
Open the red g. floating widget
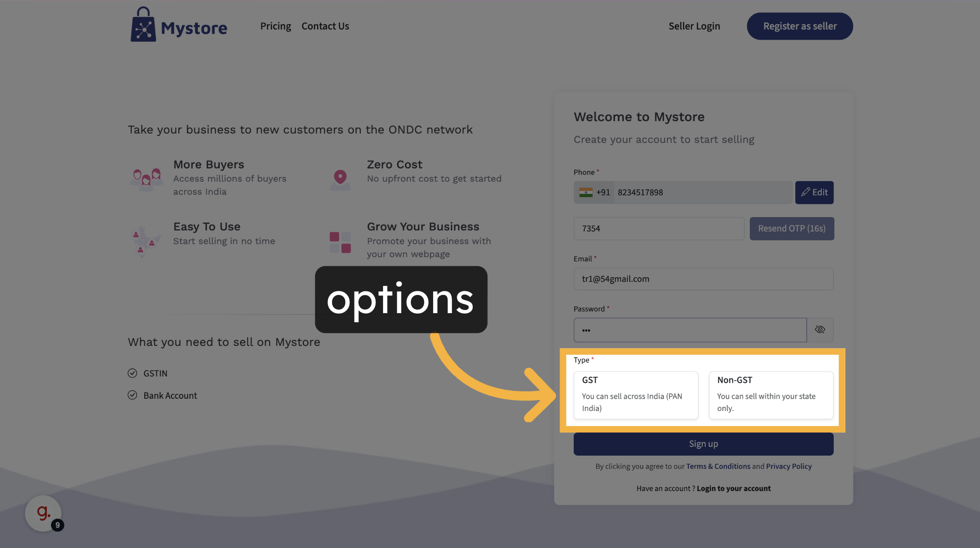[44, 513]
